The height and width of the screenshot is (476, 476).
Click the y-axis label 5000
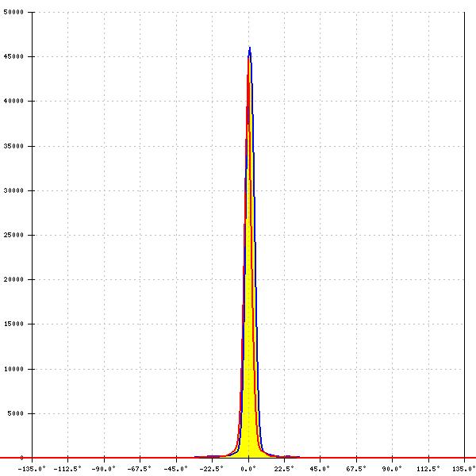click(x=16, y=413)
